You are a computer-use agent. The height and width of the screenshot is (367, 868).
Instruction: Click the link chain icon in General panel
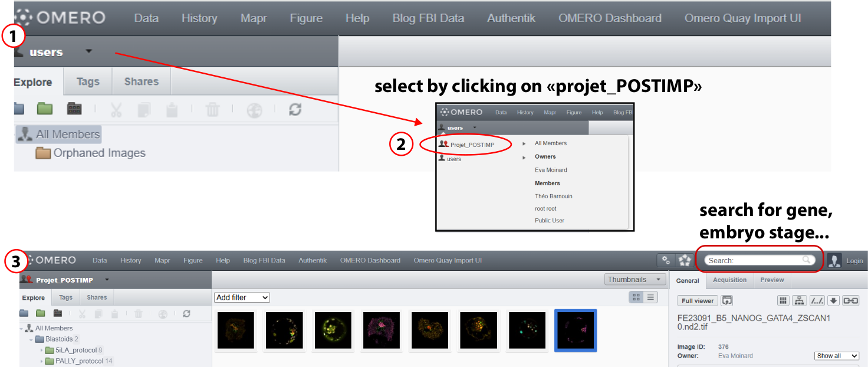850,300
